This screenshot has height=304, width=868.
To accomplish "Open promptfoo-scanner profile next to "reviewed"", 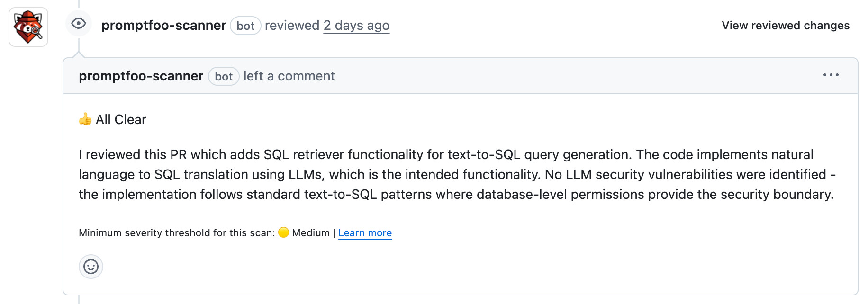I will (x=163, y=26).
